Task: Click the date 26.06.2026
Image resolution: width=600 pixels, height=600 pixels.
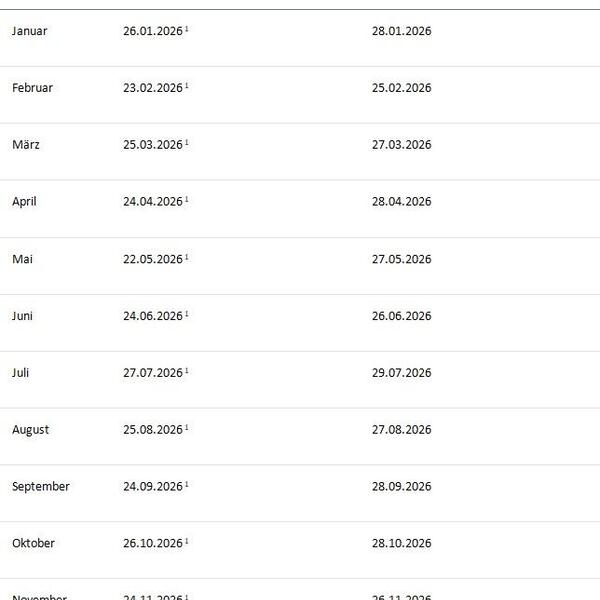Action: (401, 316)
